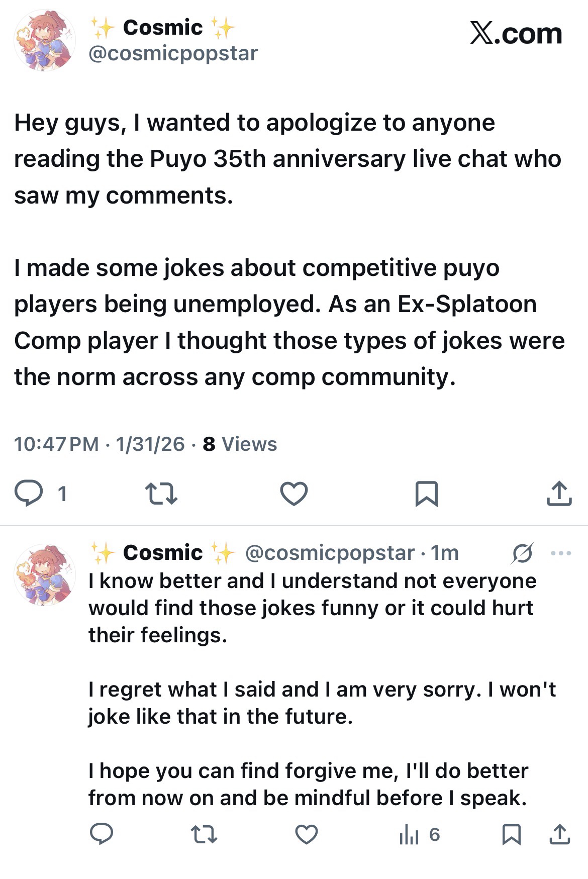Open the three-dot menu on reply
The height and width of the screenshot is (879, 588).
click(561, 553)
